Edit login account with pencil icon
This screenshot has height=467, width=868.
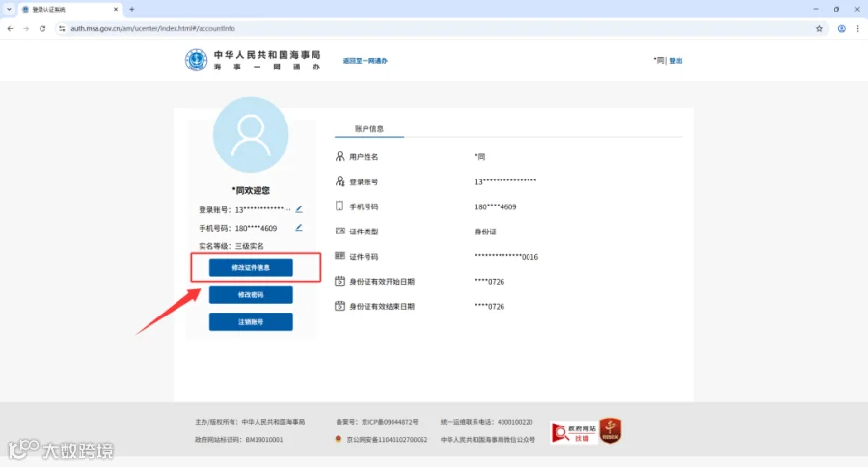(x=299, y=209)
